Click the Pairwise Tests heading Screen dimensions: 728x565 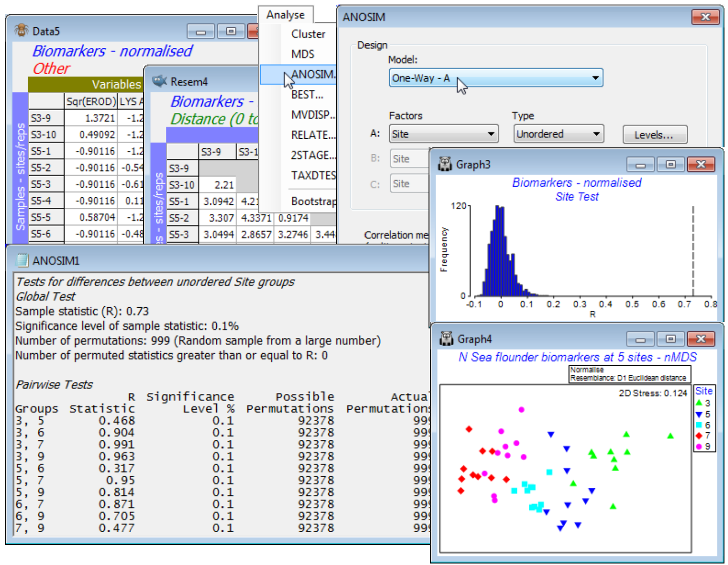[x=54, y=384]
